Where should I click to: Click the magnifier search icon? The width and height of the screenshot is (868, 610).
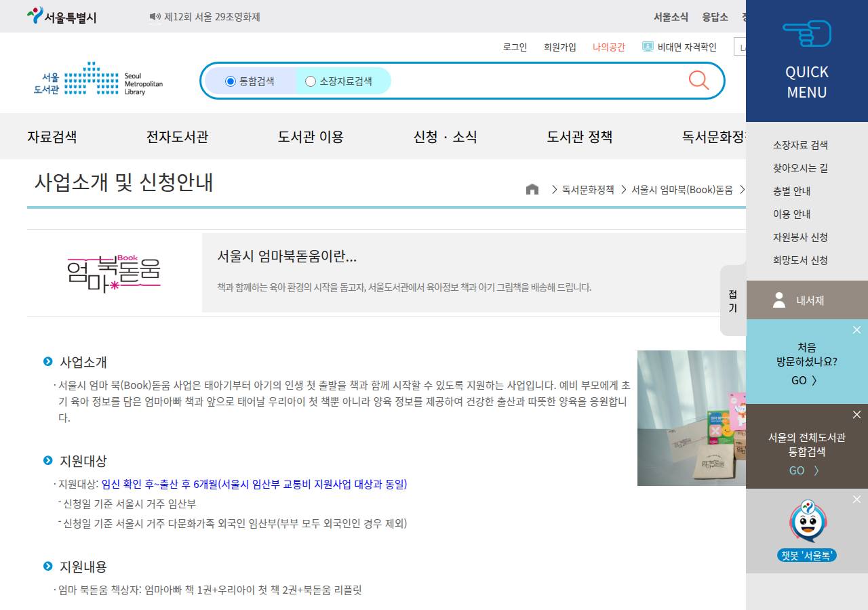698,80
